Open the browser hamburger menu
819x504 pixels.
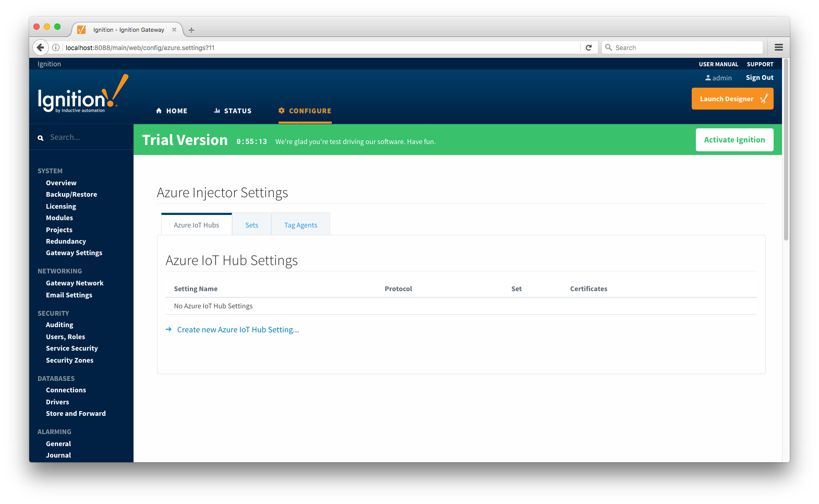tap(778, 47)
